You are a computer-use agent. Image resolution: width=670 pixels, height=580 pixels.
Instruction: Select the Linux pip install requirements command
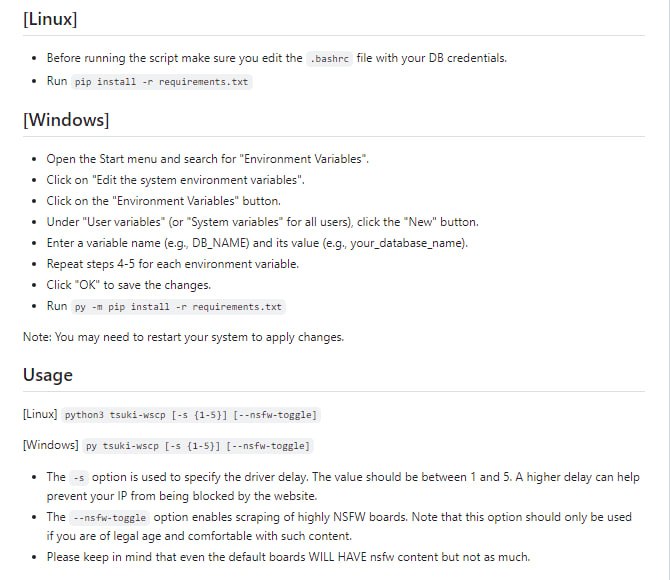162,82
